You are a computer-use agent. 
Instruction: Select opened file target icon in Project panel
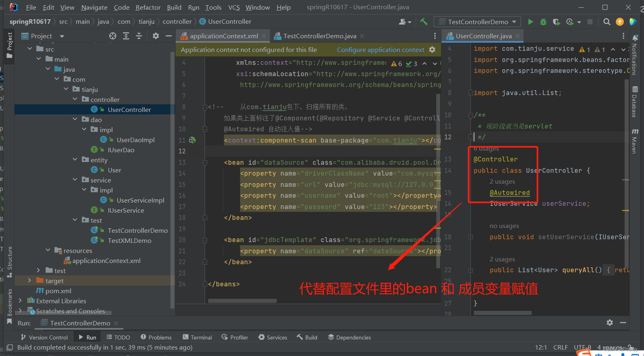tap(113, 36)
